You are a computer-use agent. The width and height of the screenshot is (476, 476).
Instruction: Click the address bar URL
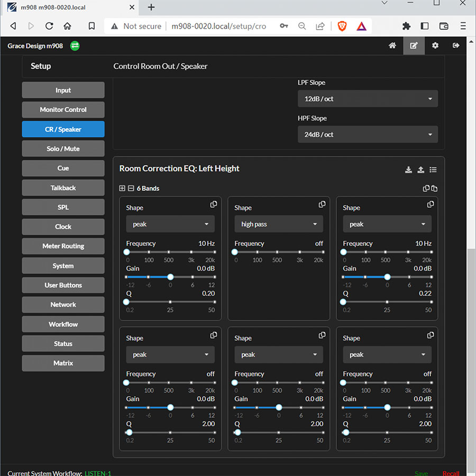click(218, 26)
